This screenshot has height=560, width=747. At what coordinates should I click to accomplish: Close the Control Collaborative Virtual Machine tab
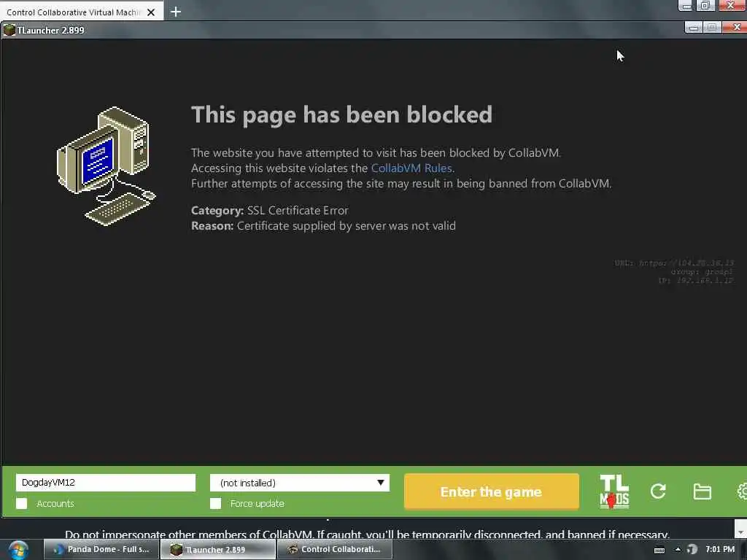pyautogui.click(x=151, y=12)
